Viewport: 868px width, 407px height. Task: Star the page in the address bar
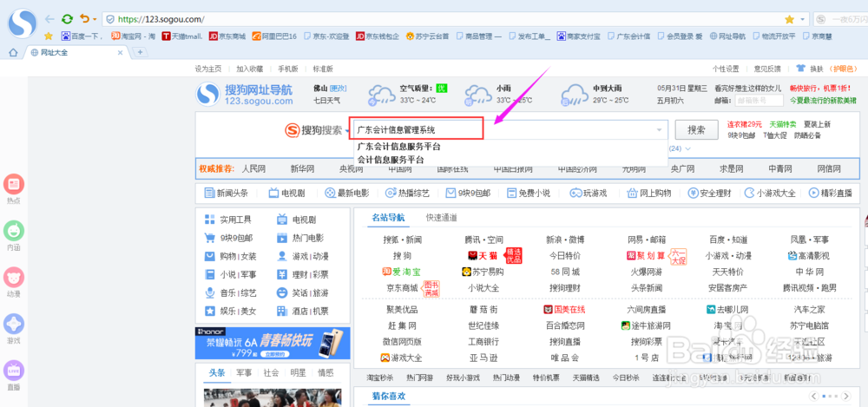point(789,19)
